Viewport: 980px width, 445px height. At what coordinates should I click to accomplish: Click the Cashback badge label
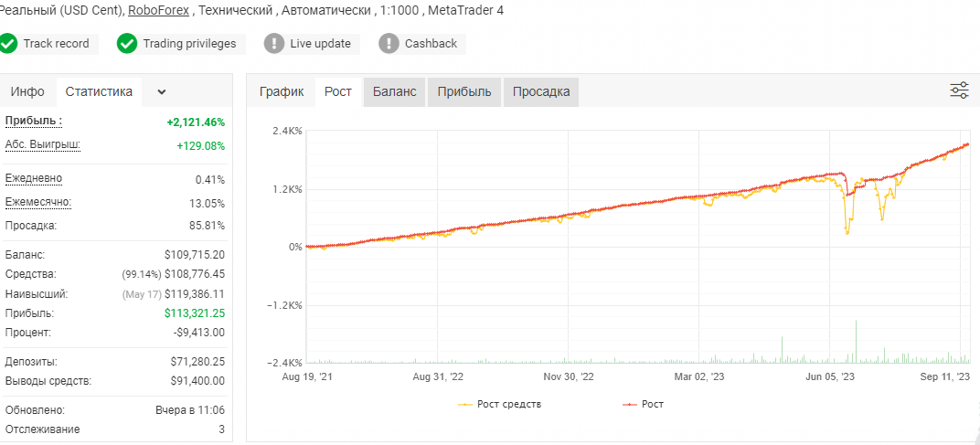(431, 44)
